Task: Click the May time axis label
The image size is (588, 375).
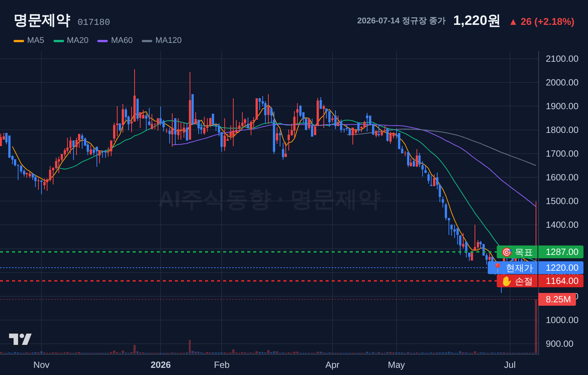Action: pos(396,365)
